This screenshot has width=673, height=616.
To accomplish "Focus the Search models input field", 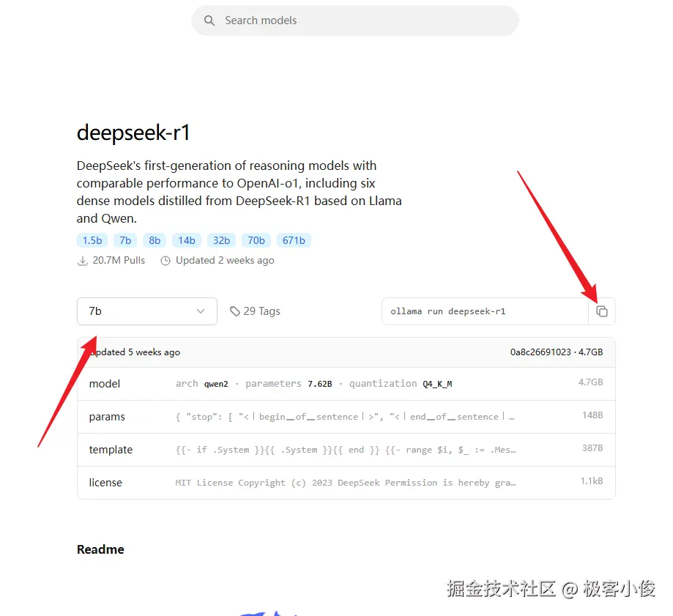I will (x=355, y=21).
